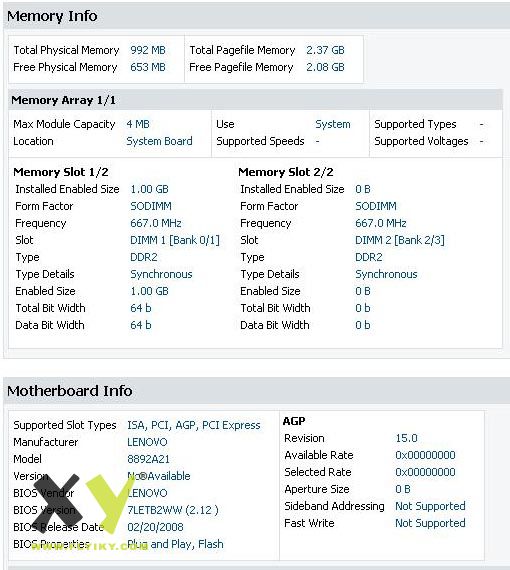Screen dimensions: 510x570
Task: Click the Sideband Addressing Not Supported value
Action: pyautogui.click(x=430, y=506)
